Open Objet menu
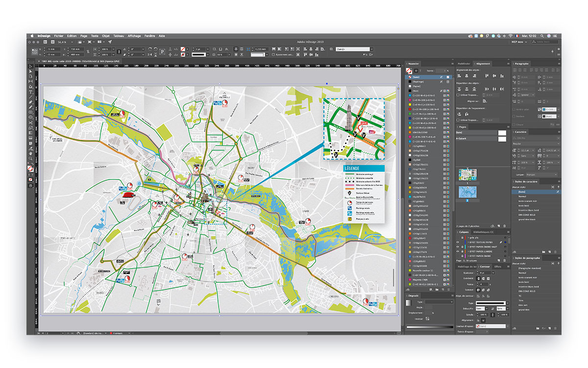588x368 pixels. (106, 36)
